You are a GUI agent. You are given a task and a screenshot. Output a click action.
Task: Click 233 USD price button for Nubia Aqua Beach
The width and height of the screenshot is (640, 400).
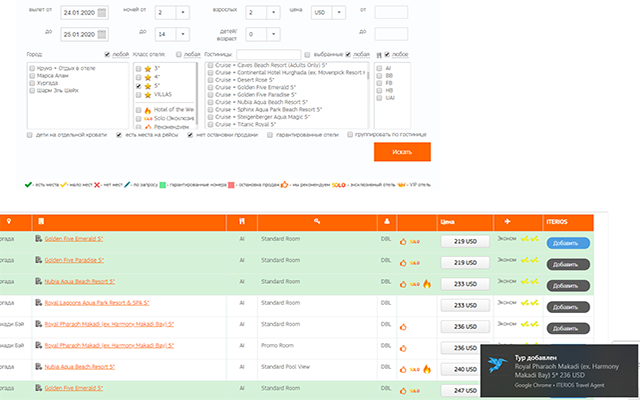(465, 284)
